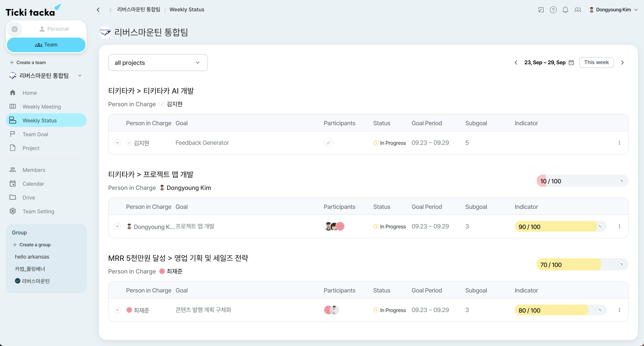Click participant avatars in 콘텐츠 발행 계획 구체화 row

[332, 310]
